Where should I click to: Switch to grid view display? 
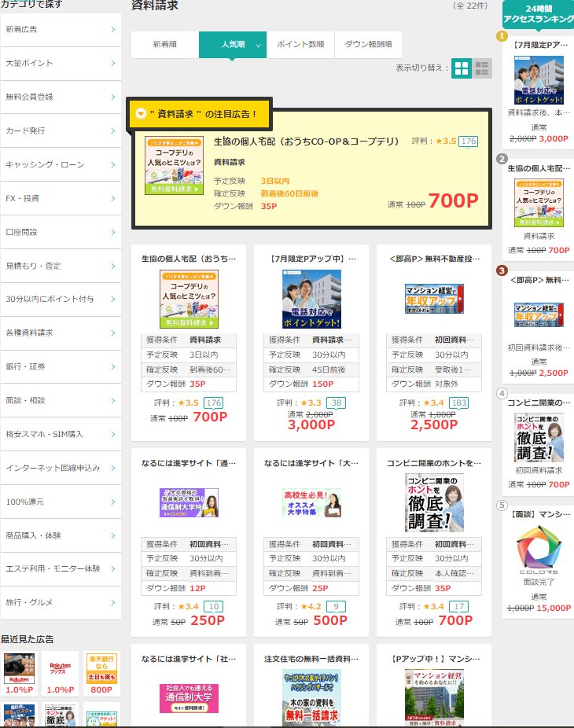point(462,68)
